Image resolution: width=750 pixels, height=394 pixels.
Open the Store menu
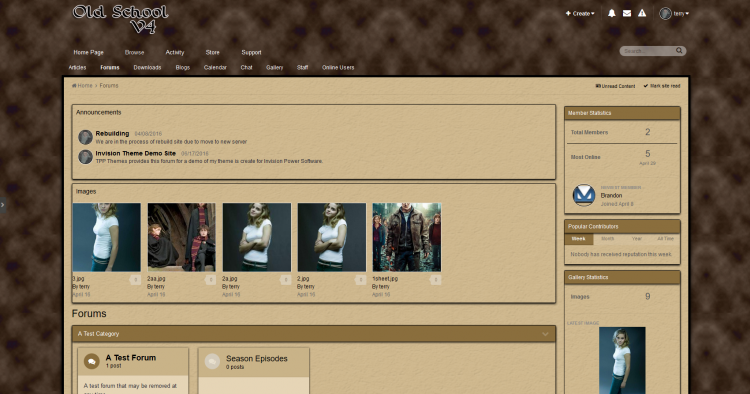[x=212, y=53]
